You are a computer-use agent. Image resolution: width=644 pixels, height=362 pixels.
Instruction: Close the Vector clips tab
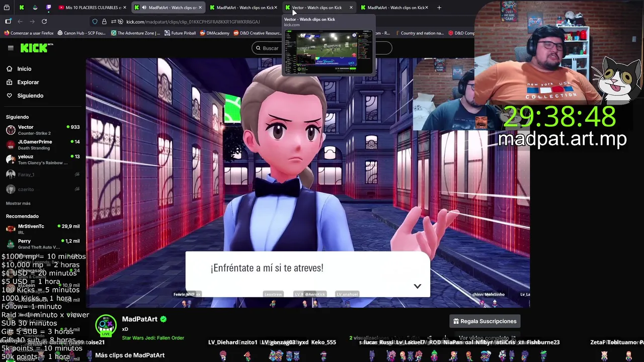tap(351, 8)
